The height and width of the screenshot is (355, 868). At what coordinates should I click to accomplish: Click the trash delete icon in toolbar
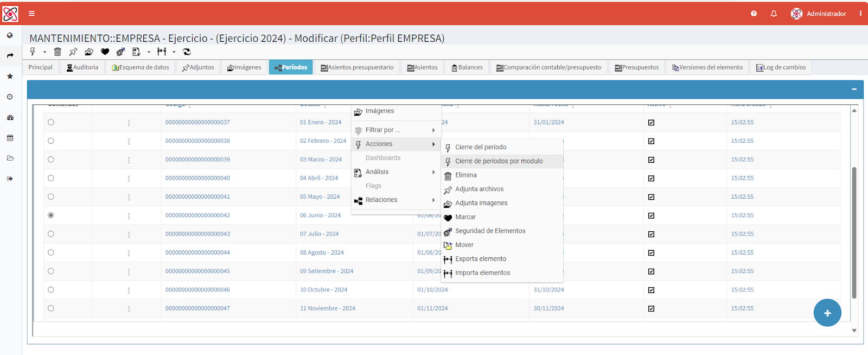pyautogui.click(x=58, y=52)
